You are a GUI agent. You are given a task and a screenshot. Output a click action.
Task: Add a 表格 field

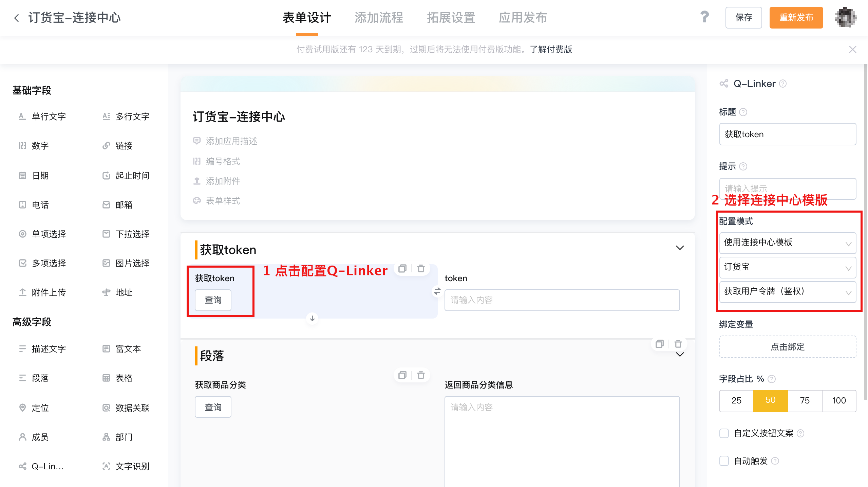117,378
